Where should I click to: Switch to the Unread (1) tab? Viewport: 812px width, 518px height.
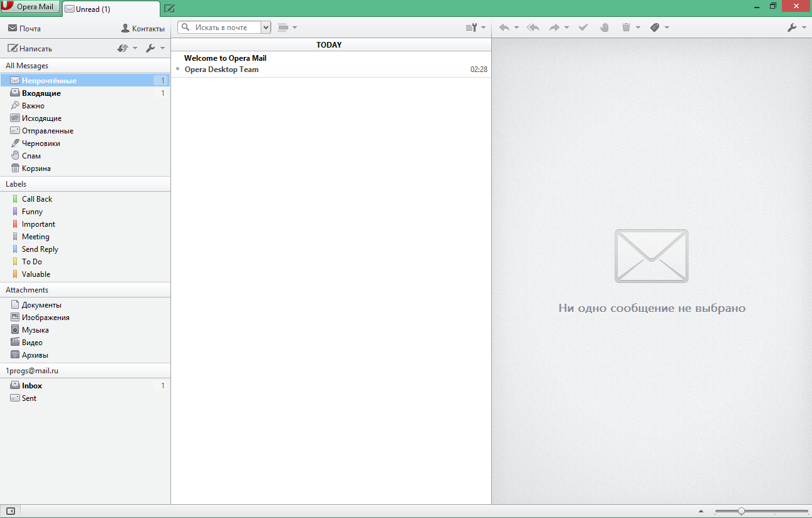click(111, 9)
